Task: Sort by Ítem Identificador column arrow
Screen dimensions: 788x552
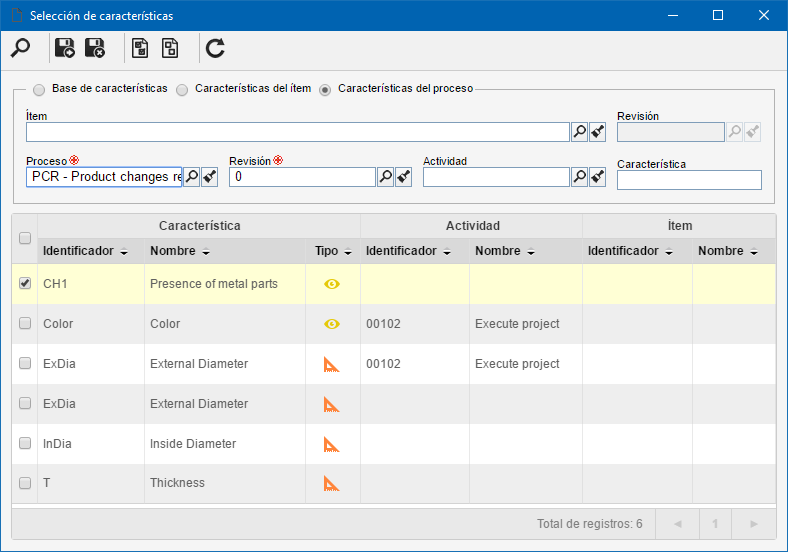Action: point(669,252)
